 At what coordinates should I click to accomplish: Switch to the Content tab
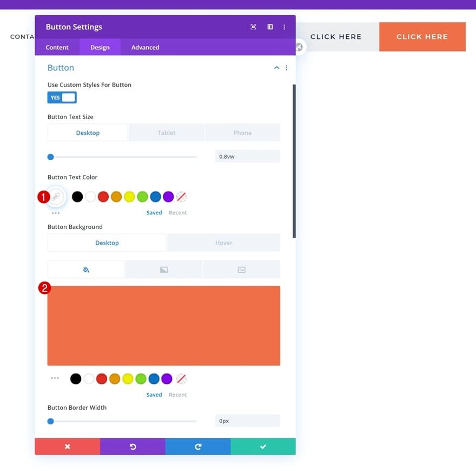[x=57, y=48]
